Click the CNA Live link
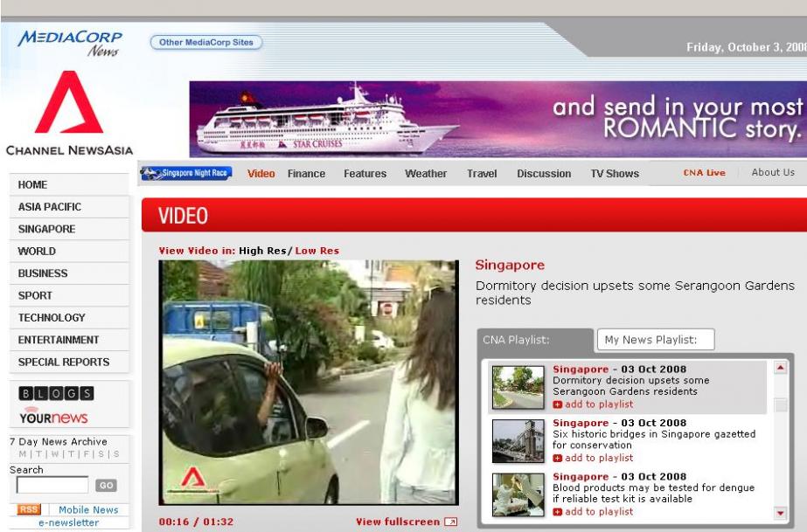Screen dimensions: 807x532 click(704, 173)
